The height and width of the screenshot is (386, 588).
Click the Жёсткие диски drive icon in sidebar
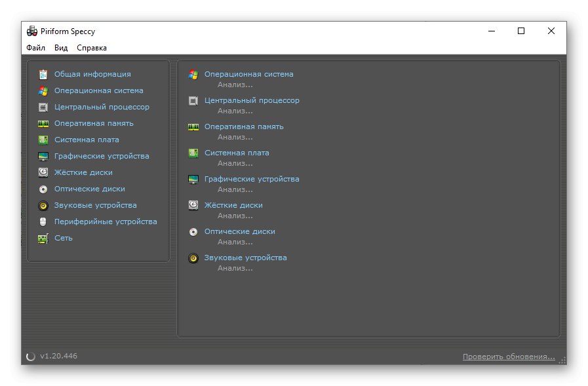[43, 172]
